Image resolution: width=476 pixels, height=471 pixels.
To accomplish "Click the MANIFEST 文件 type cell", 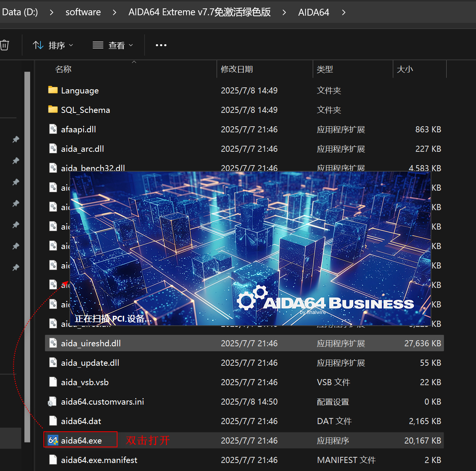I will 346,460.
